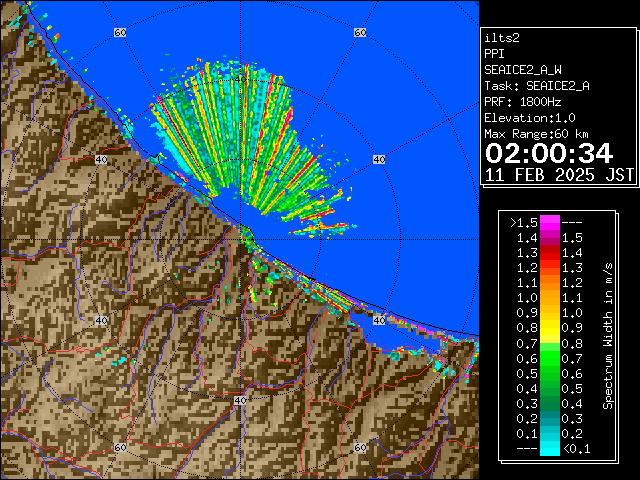Click the '40' range label directly south of the radar
This screenshot has height=480, width=640.
tap(240, 400)
